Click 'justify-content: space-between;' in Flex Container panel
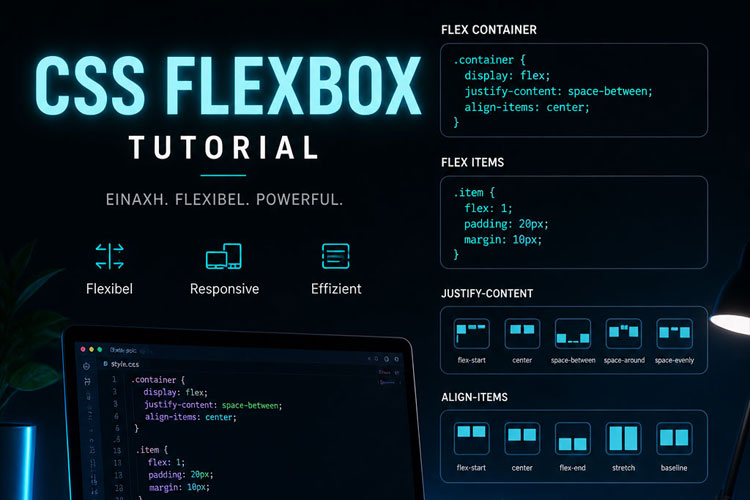This screenshot has height=500, width=750. pyautogui.click(x=558, y=91)
